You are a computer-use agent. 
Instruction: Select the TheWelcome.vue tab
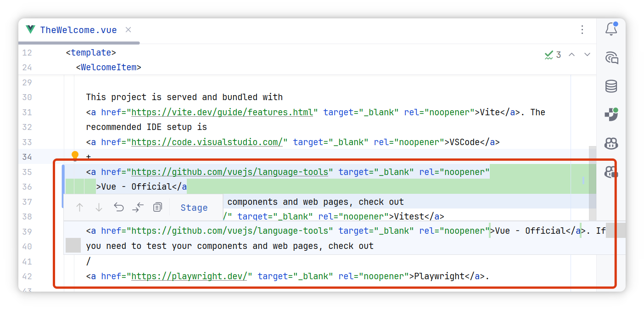click(x=78, y=29)
